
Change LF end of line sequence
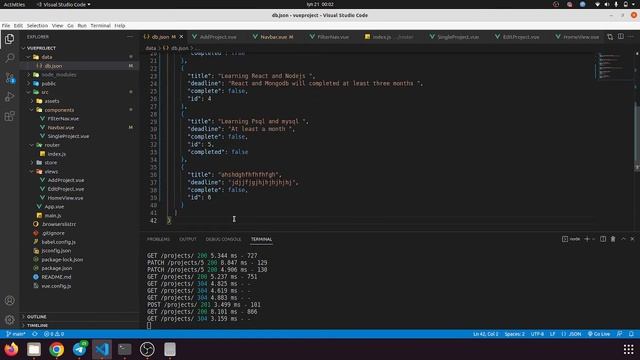point(552,334)
